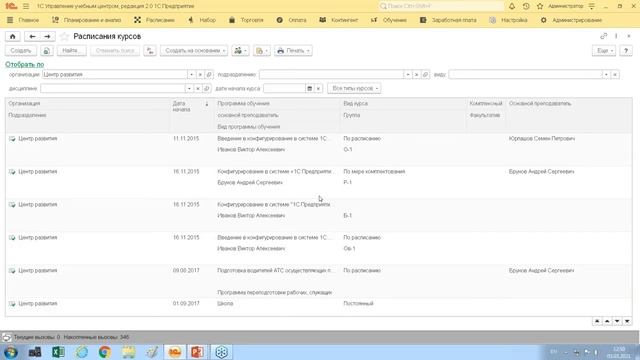Viewport: 640px width, 360px height.
Task: Move up one page in the list
Action: pyautogui.click(x=607, y=322)
